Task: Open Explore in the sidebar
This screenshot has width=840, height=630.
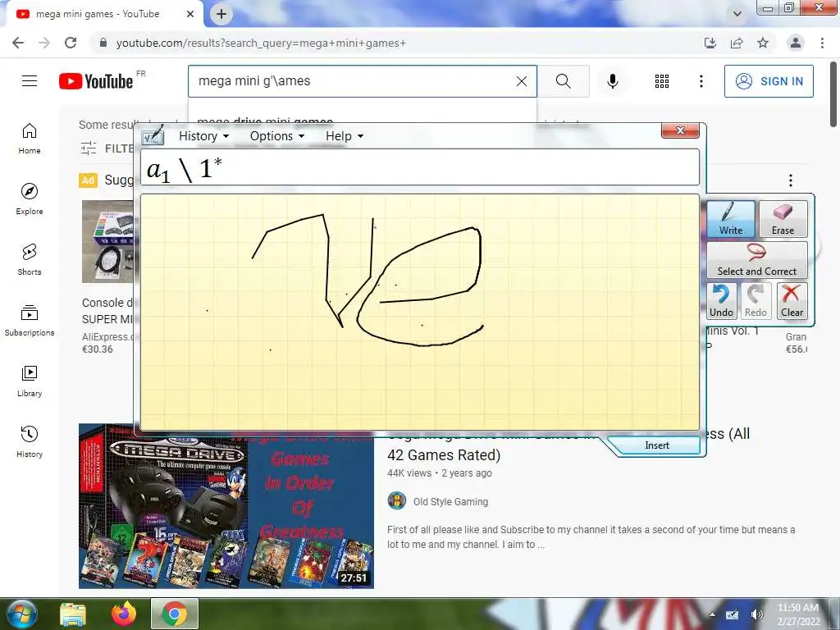Action: 30,199
